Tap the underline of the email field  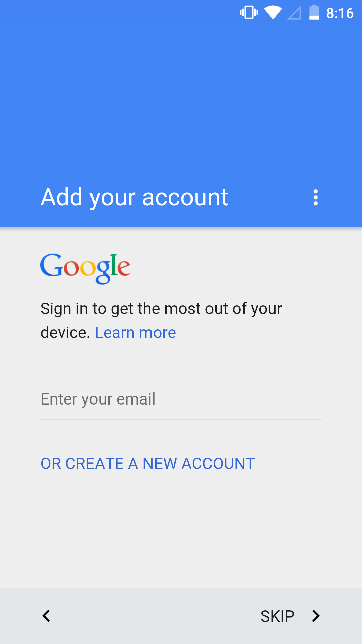(181, 419)
